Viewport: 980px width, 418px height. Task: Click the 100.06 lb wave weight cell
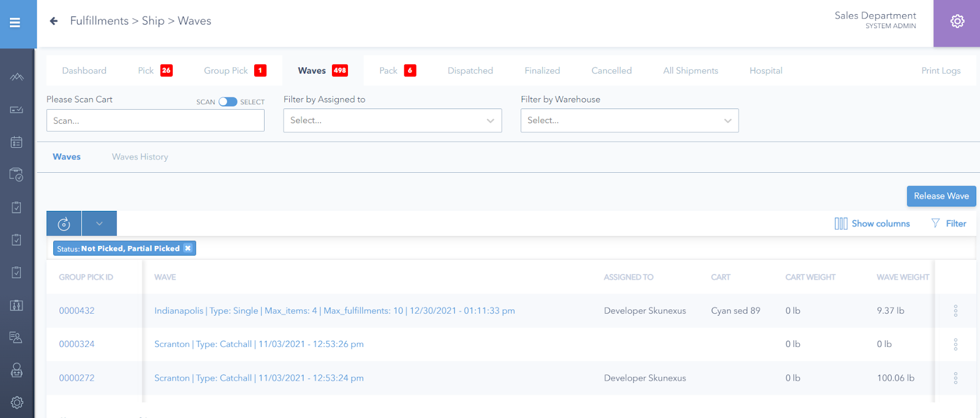[x=895, y=378]
